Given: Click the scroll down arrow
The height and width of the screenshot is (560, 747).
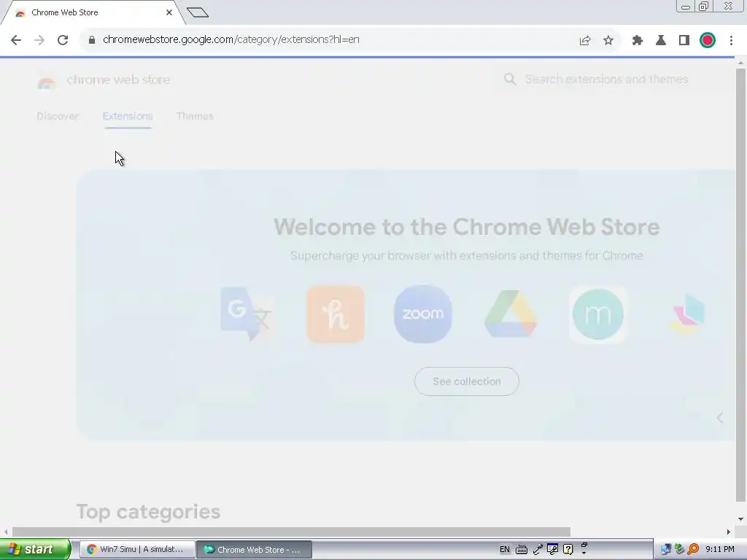Looking at the screenshot, I should coord(740,519).
